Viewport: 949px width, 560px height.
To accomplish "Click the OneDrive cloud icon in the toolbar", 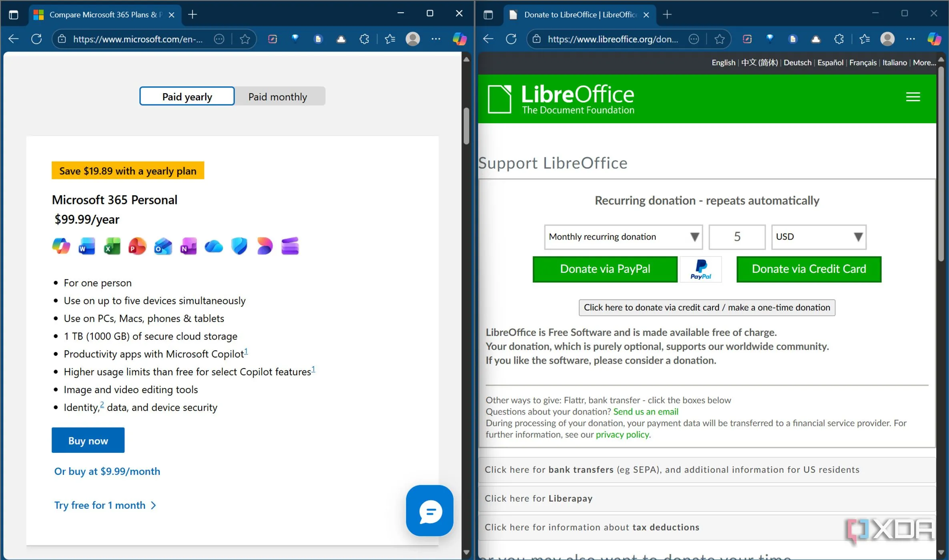I will tap(341, 39).
